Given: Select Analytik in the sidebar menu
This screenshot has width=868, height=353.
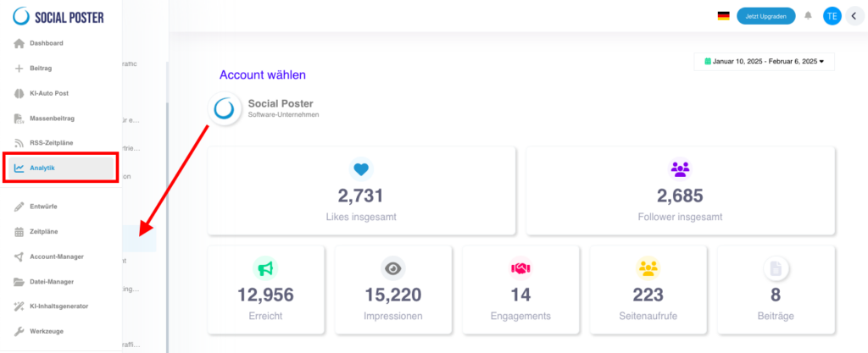Looking at the screenshot, I should pos(61,168).
